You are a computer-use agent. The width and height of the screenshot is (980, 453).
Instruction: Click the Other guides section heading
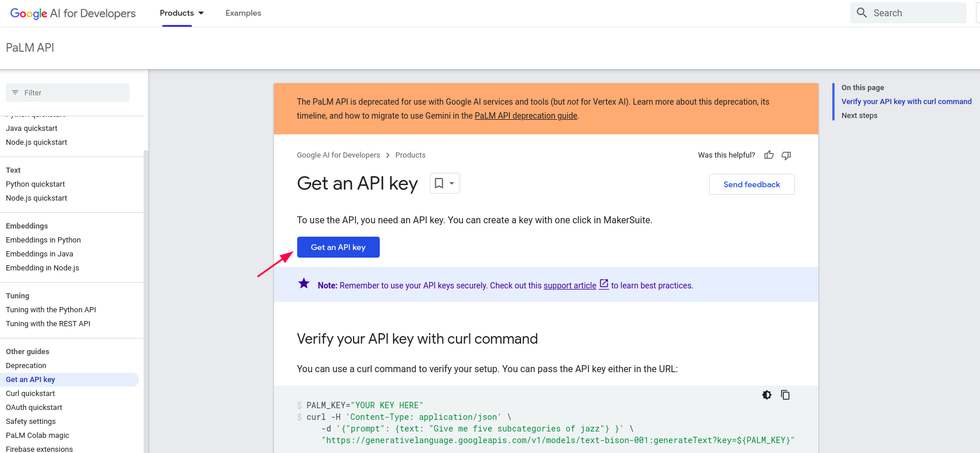27,351
